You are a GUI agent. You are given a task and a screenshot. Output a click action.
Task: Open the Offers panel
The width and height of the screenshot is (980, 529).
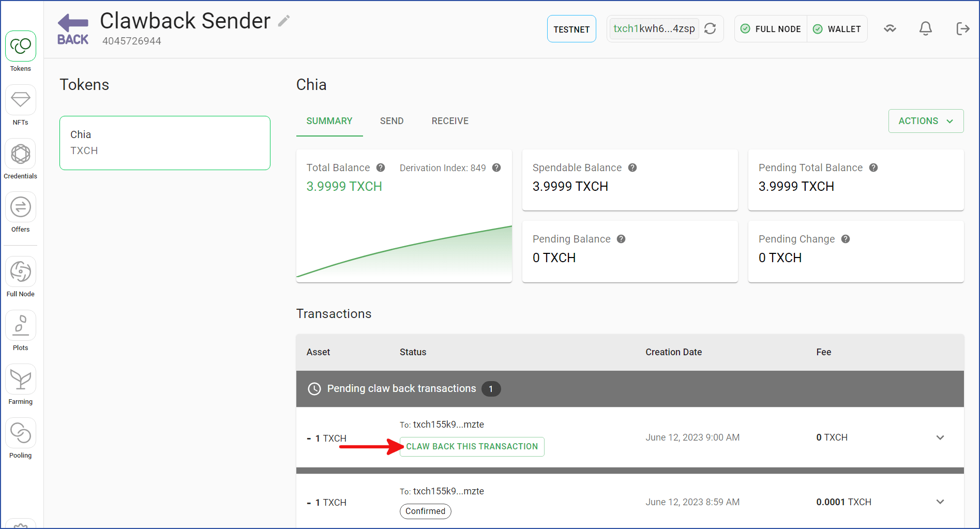(20, 207)
